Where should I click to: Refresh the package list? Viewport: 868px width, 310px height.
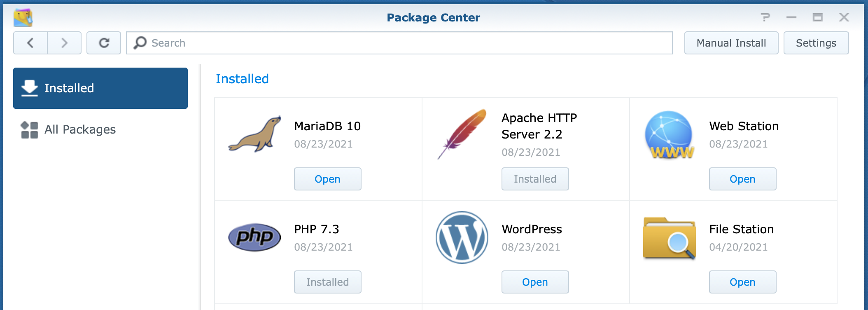point(104,43)
